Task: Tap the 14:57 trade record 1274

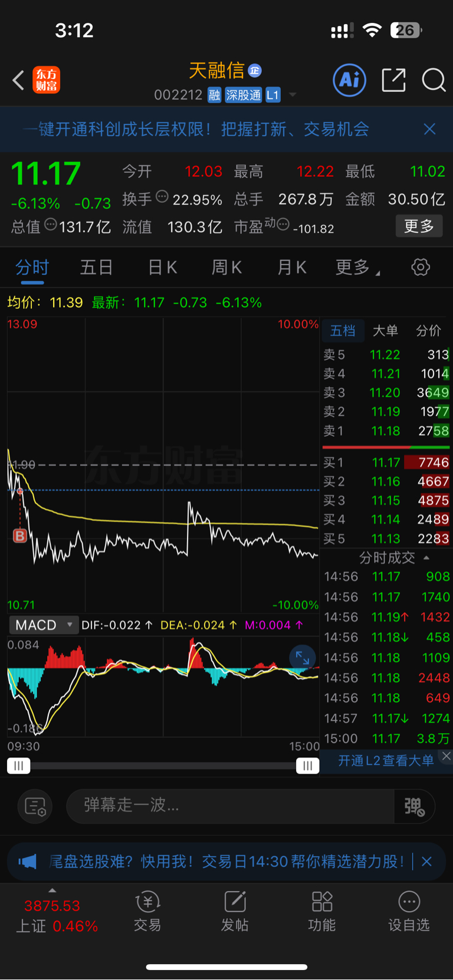Action: 386,718
